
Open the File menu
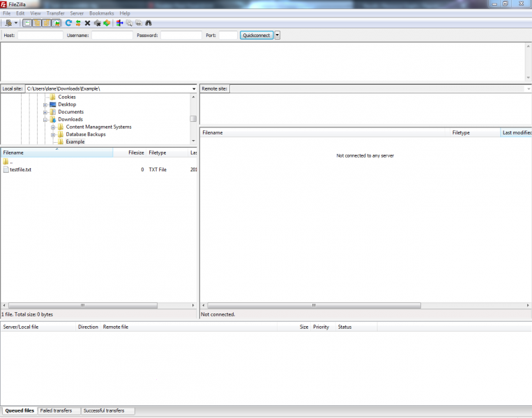6,13
